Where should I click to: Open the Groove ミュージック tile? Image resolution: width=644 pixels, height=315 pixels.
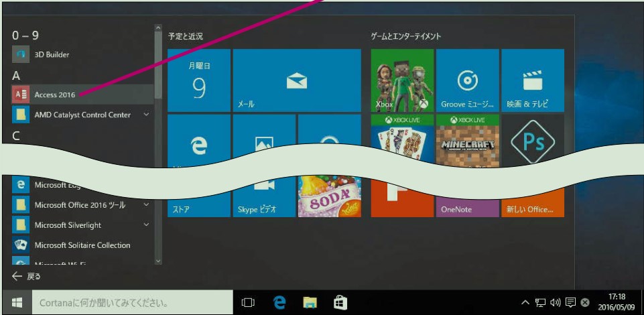pyautogui.click(x=467, y=80)
